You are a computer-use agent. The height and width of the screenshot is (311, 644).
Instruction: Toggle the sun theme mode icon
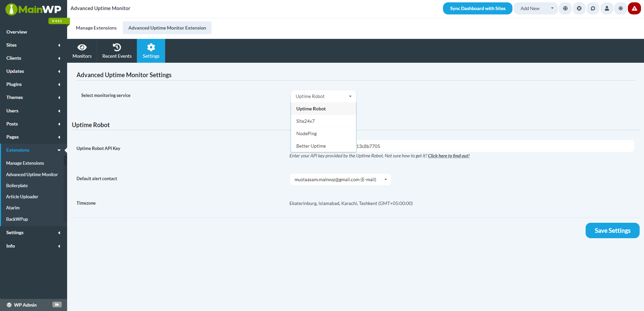(621, 8)
